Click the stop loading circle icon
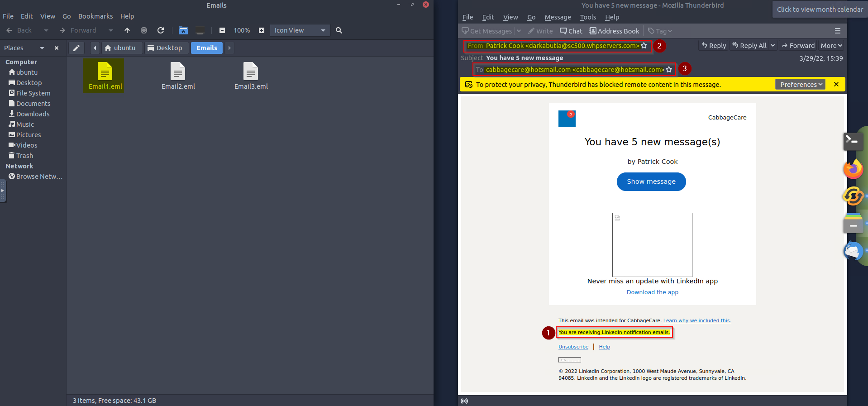This screenshot has width=868, height=406. point(144,30)
